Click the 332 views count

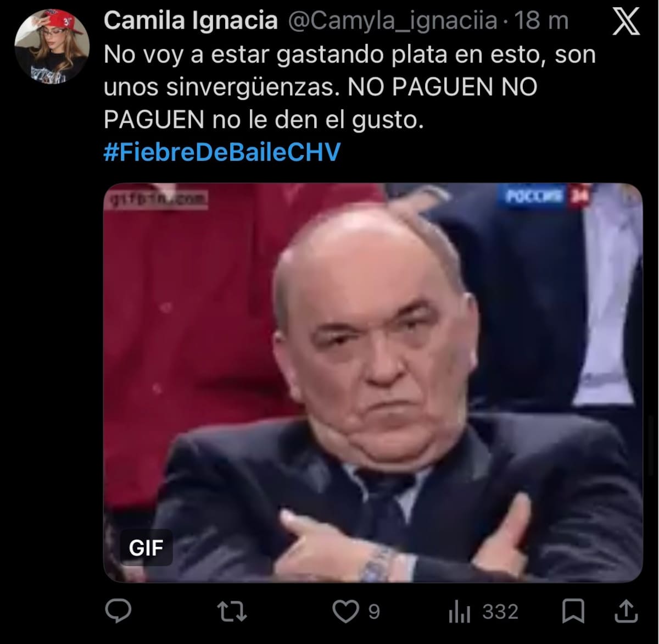coord(500,612)
